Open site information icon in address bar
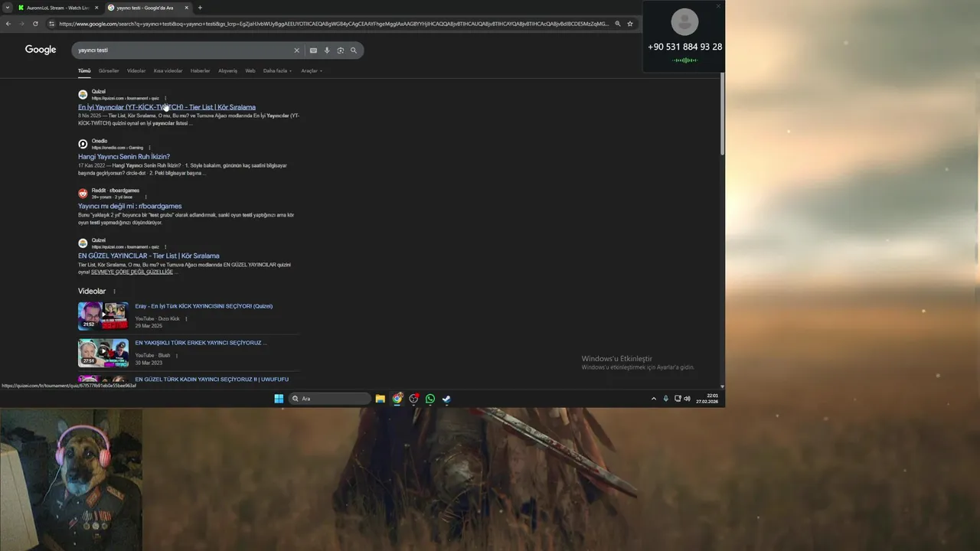This screenshot has width=980, height=551. tap(52, 24)
